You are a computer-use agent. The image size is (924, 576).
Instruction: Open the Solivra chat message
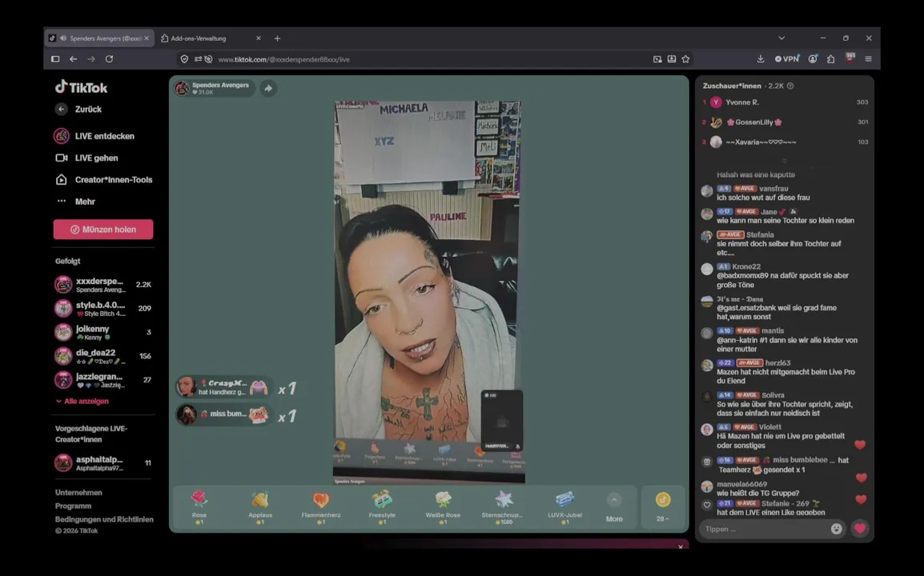(x=786, y=404)
